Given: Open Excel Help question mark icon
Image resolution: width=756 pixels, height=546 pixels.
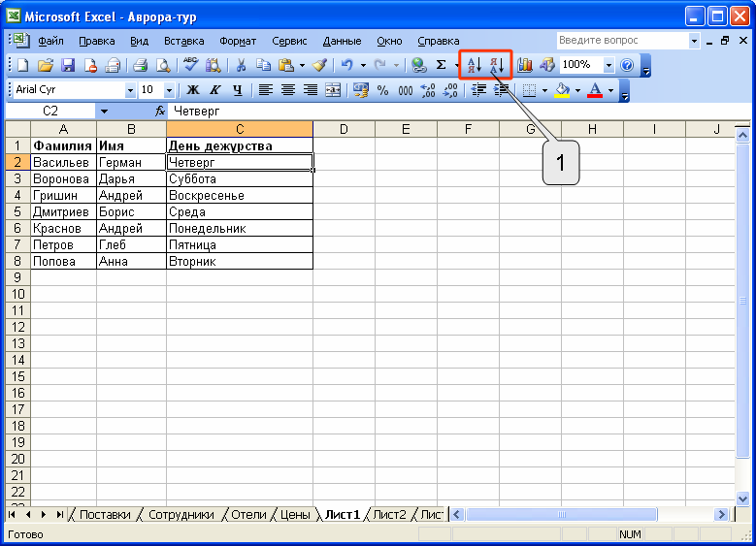Looking at the screenshot, I should [627, 65].
